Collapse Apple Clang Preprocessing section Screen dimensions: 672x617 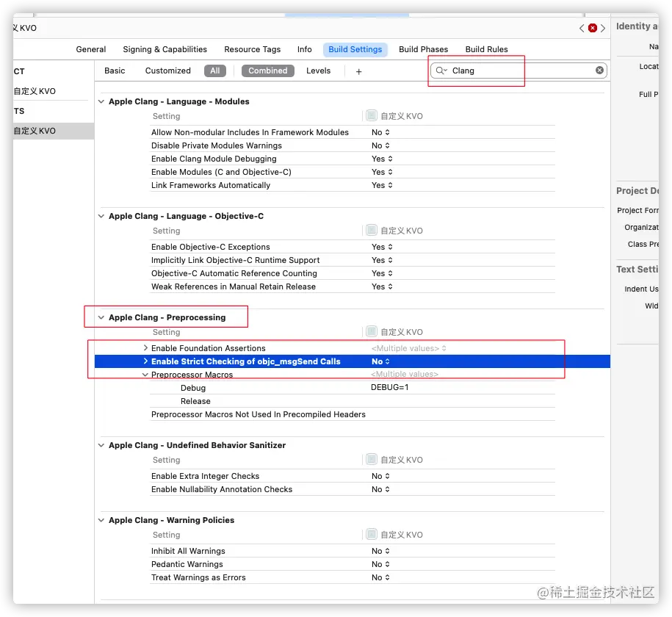[101, 317]
